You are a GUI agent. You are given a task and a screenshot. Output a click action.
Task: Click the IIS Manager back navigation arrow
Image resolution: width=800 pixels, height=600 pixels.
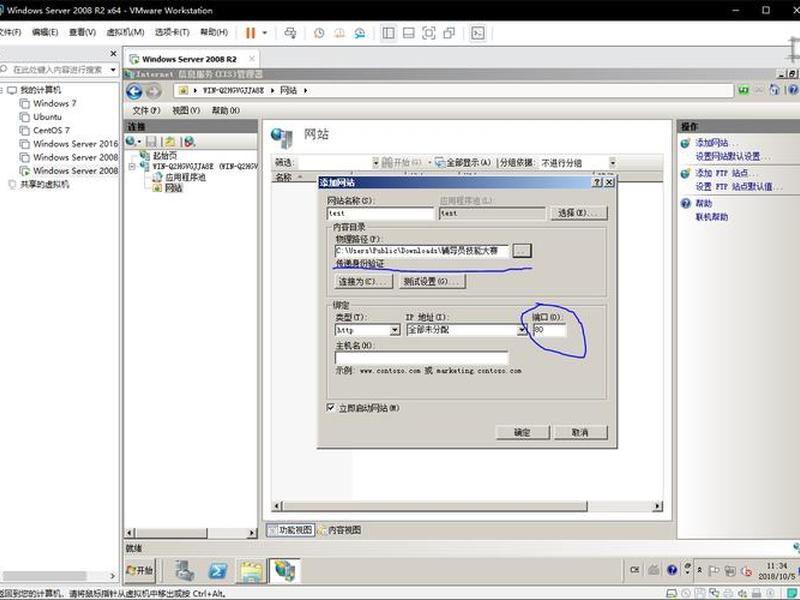click(134, 91)
